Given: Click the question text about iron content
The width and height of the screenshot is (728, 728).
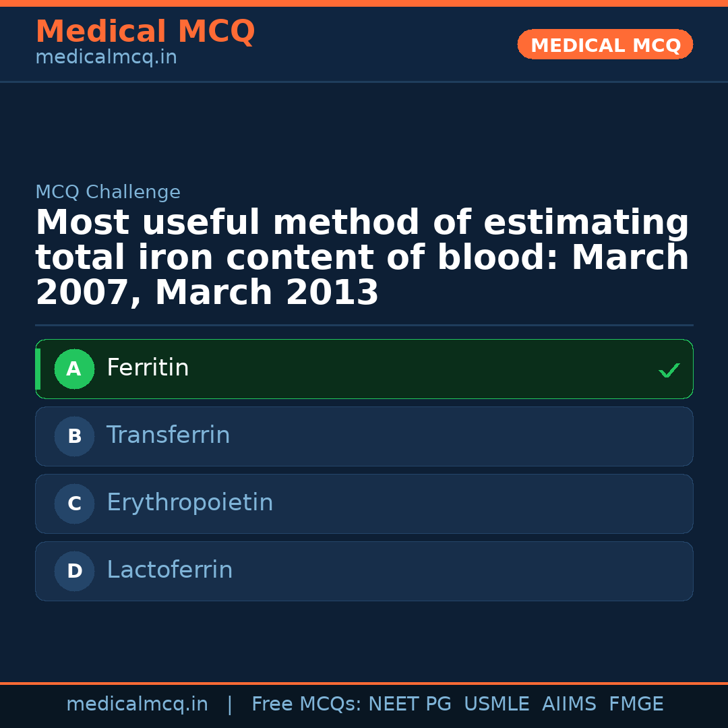Looking at the screenshot, I should point(362,257).
